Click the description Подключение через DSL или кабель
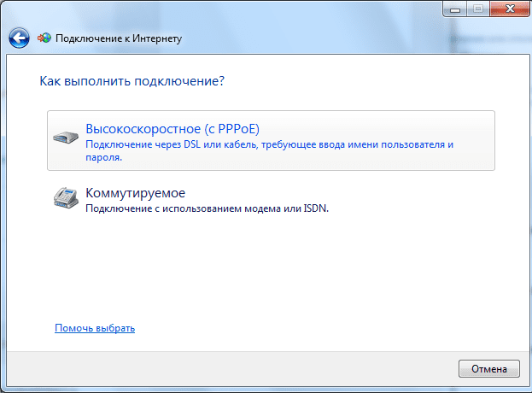The height and width of the screenshot is (393, 532). 270,150
